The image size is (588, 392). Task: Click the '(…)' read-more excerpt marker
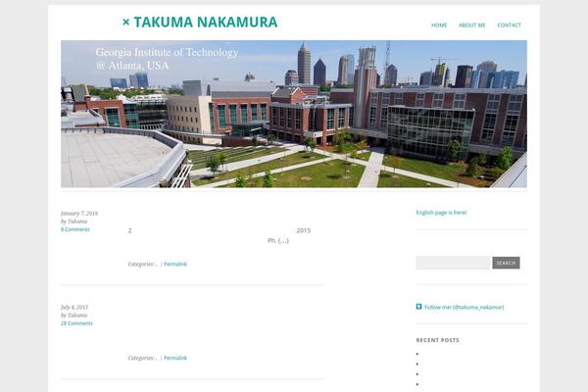coord(283,240)
